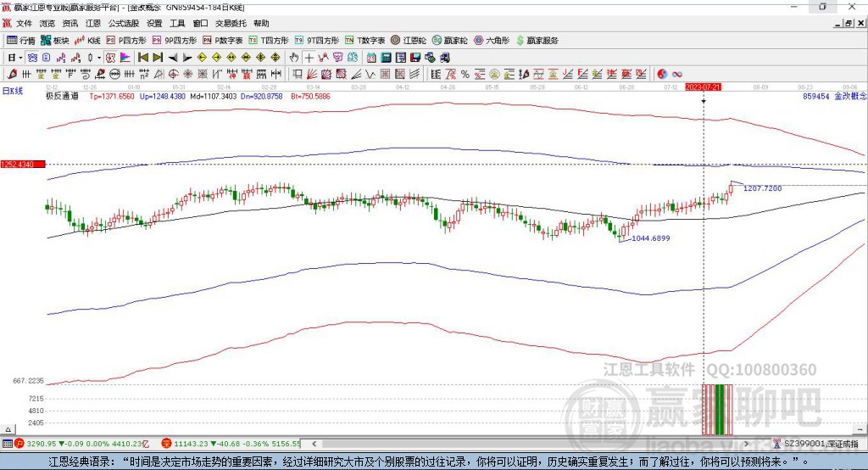Open the 交易委托 menu
Screen dimensions: 868x470
(x=231, y=23)
